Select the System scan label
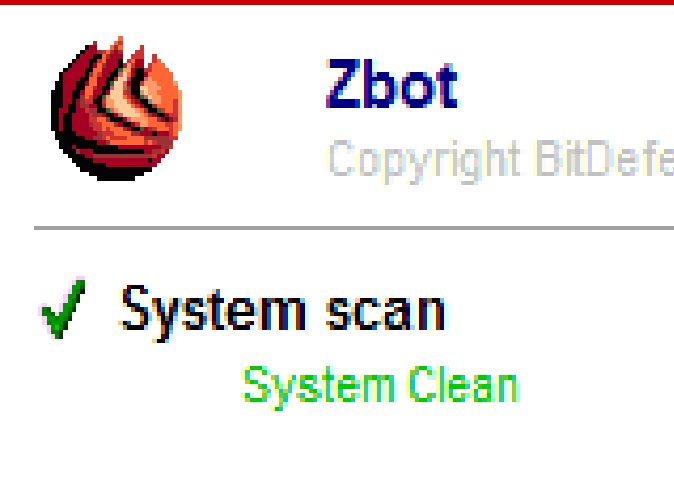This screenshot has width=674, height=503. (283, 313)
